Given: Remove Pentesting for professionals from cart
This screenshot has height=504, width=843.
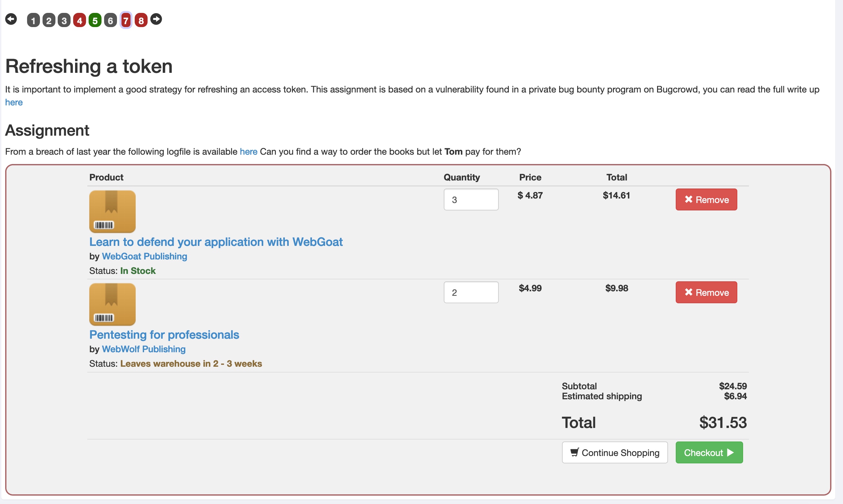Looking at the screenshot, I should click(706, 292).
